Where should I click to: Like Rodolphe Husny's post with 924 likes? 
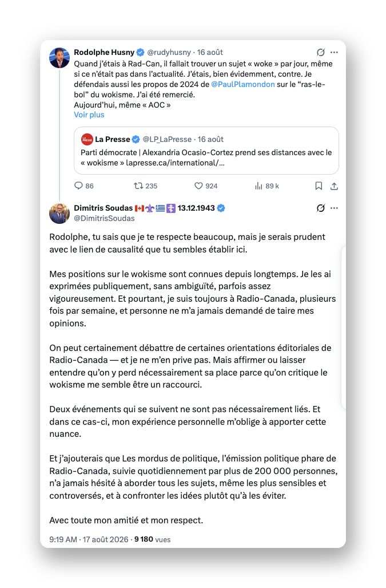tap(198, 186)
